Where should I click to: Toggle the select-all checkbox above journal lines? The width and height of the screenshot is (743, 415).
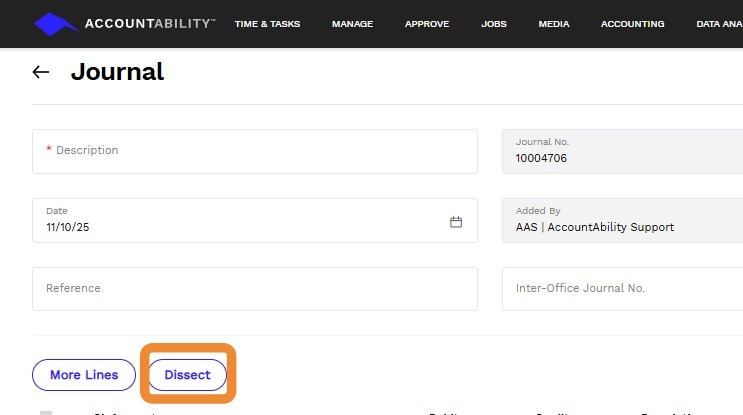(46, 413)
